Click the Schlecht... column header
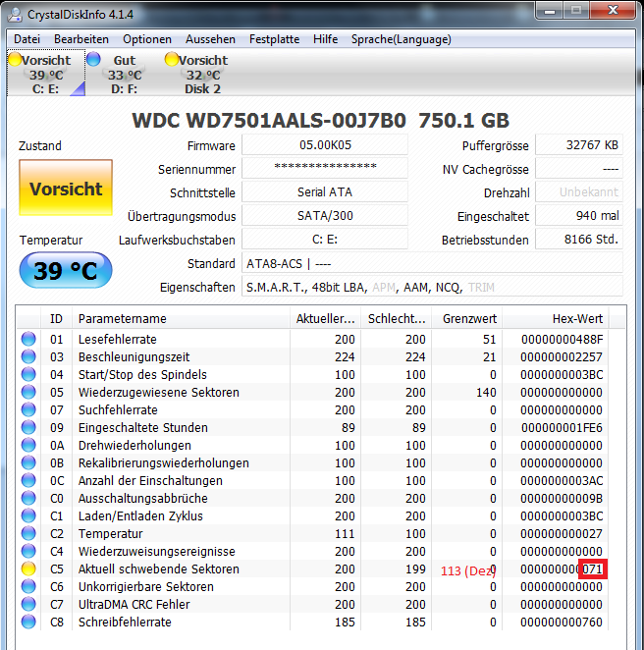Screen dimensions: 644x650 point(397,318)
